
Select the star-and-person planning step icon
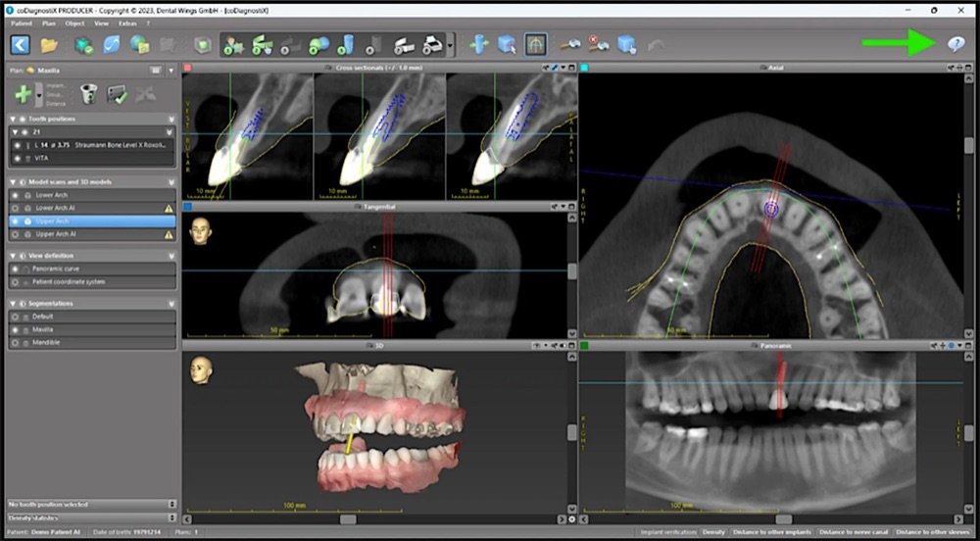[x=234, y=45]
